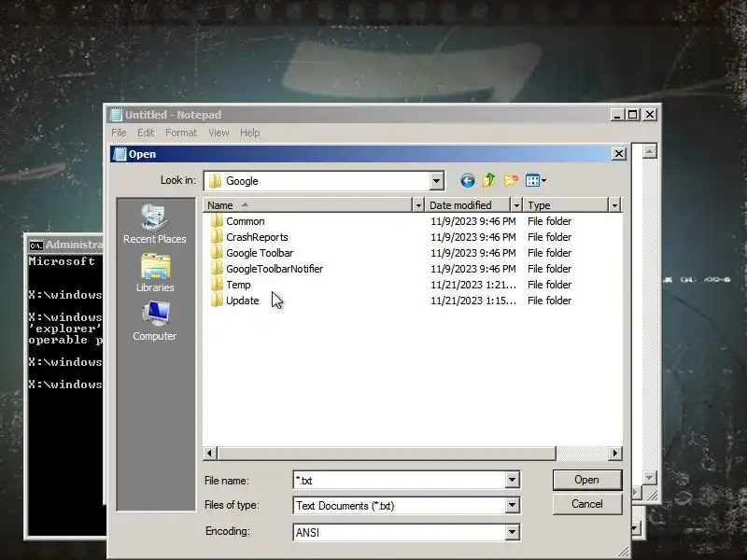
Task: Click the horizontal scrollbar thumb in file list
Action: 387,454
